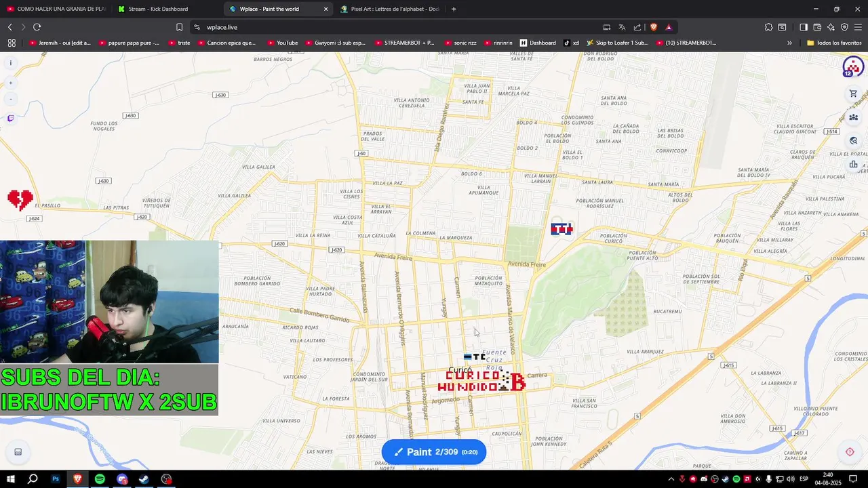Open the Windows notification center
The height and width of the screenshot is (488, 868).
pos(853,479)
